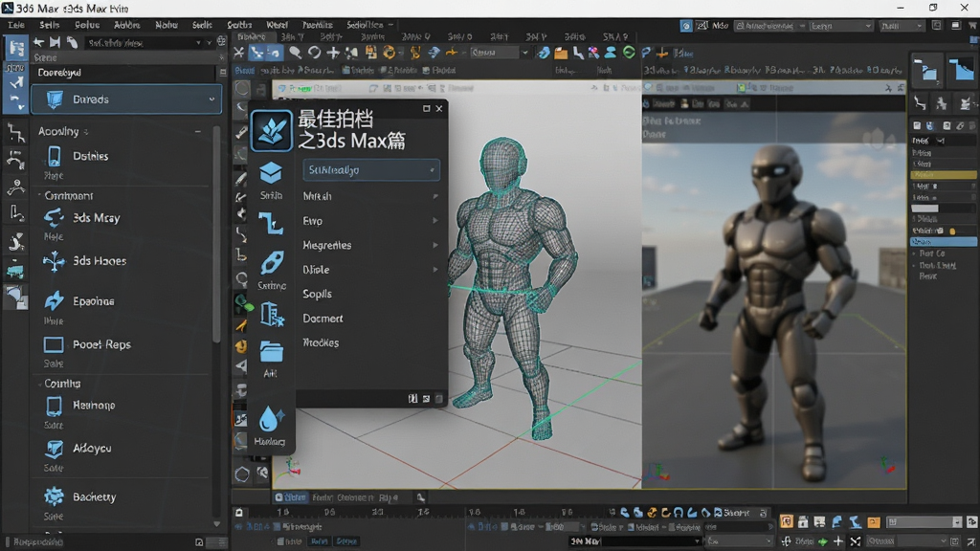980x551 pixels.
Task: Select the 3ds Haoes item icon
Action: (54, 261)
